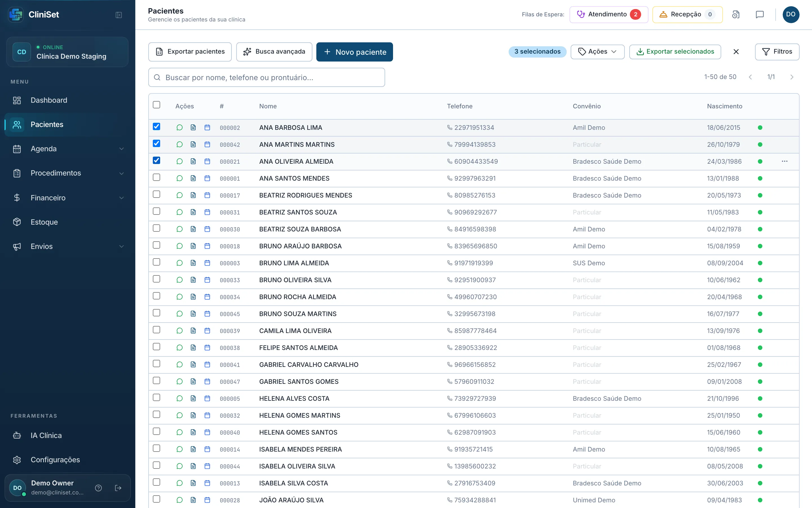Viewport: 812px width, 508px height.
Task: Clear selection with the X icon
Action: (x=736, y=52)
